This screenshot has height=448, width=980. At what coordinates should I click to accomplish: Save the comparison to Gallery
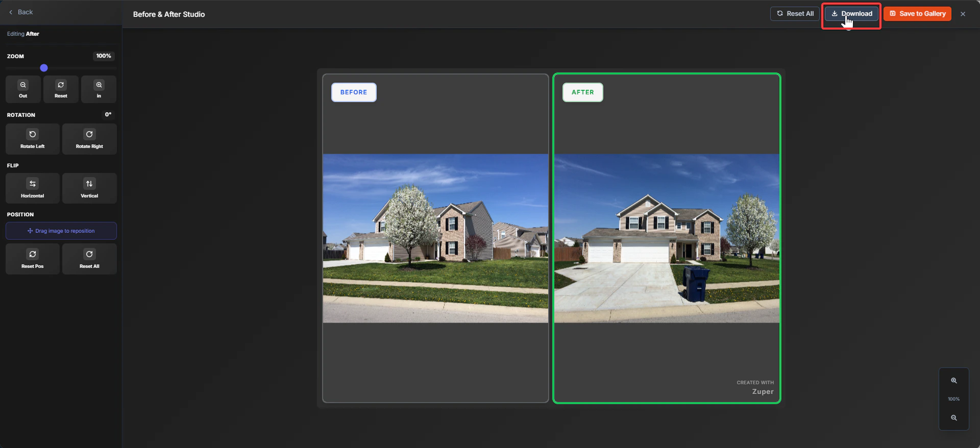[917, 14]
